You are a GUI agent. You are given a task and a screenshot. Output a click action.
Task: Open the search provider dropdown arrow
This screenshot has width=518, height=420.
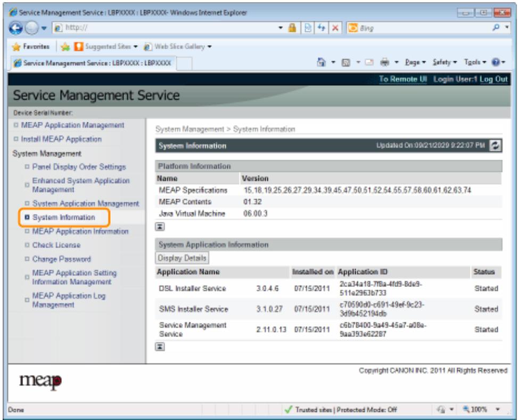point(507,27)
